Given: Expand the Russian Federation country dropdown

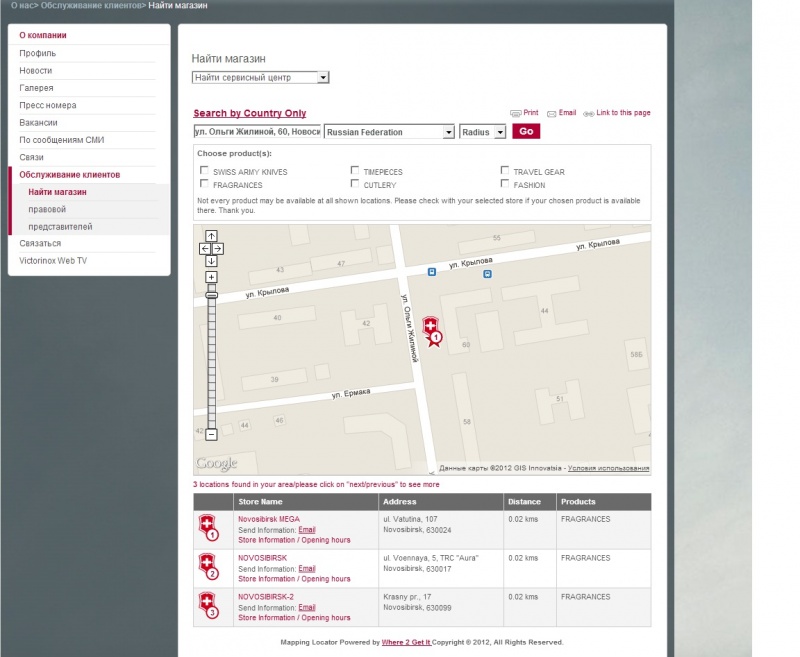Looking at the screenshot, I should (389, 132).
